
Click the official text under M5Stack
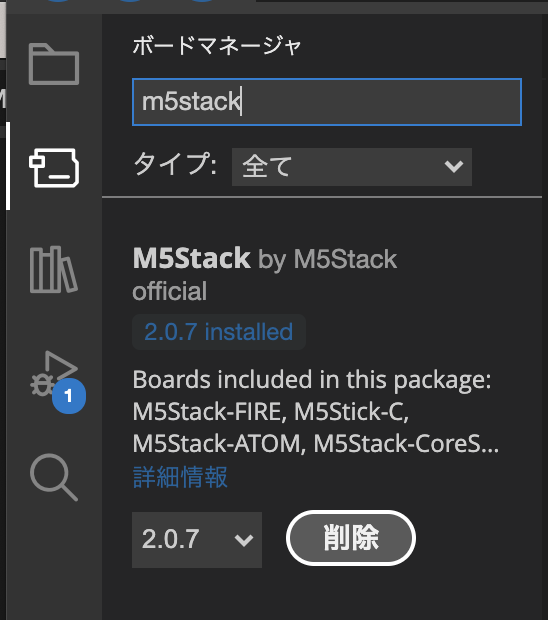(x=170, y=291)
